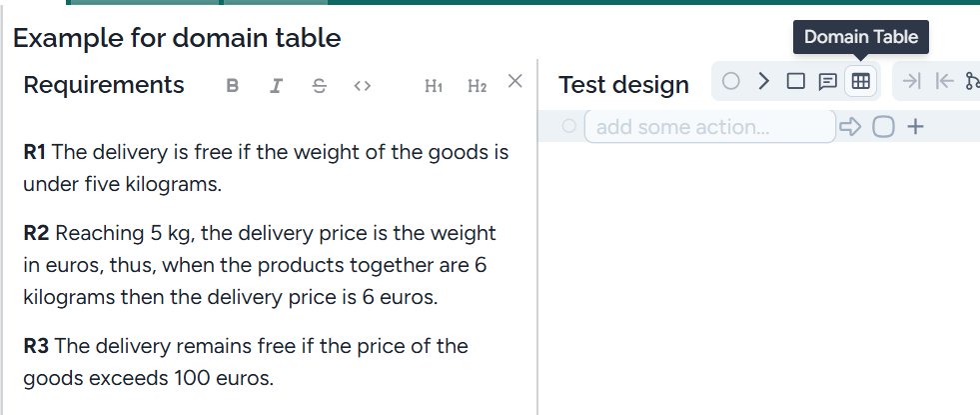Close the Requirements panel
The image size is (980, 415).
514,82
